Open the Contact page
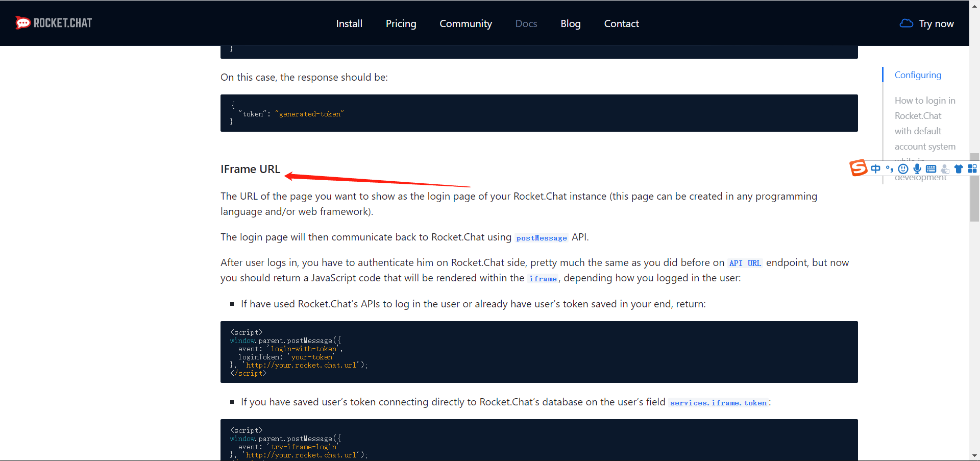 [621, 23]
